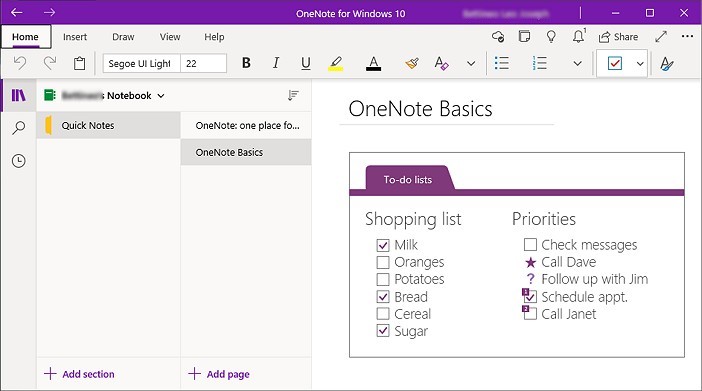Open search with the magnifier icon
Image resolution: width=702 pixels, height=391 pixels.
coord(18,128)
